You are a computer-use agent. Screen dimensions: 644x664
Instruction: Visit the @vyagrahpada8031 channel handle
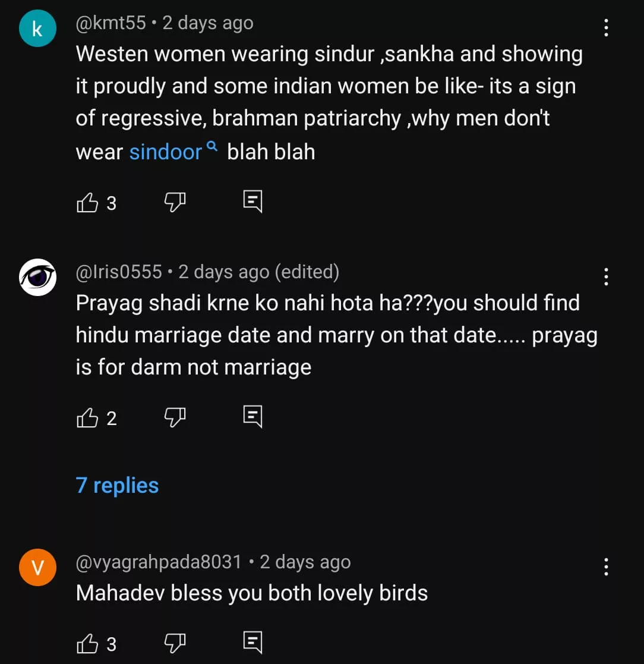tap(159, 562)
